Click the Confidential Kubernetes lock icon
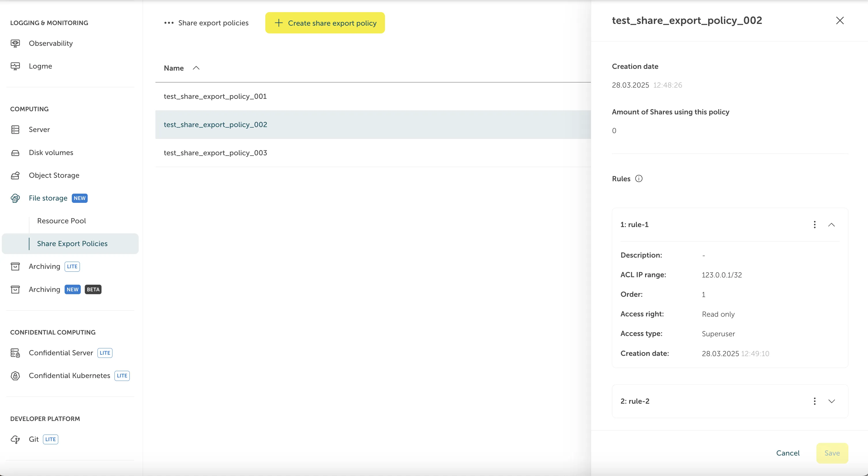This screenshot has height=476, width=868. pos(15,376)
